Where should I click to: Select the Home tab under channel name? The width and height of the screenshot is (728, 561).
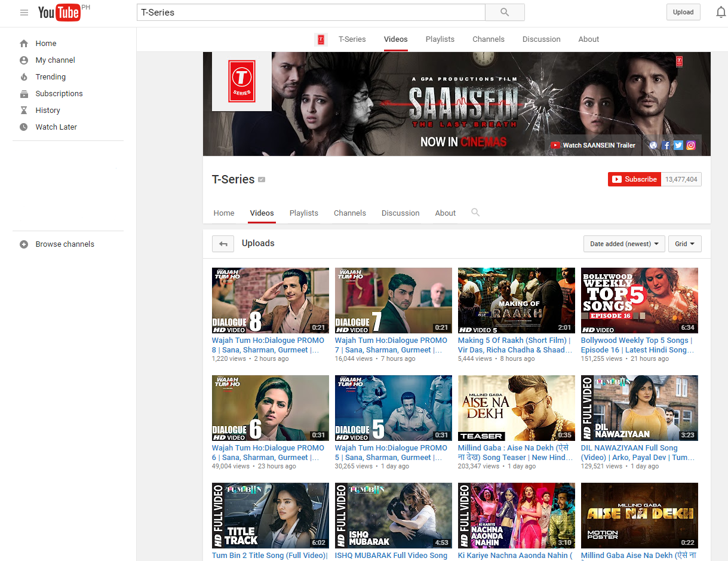click(224, 213)
